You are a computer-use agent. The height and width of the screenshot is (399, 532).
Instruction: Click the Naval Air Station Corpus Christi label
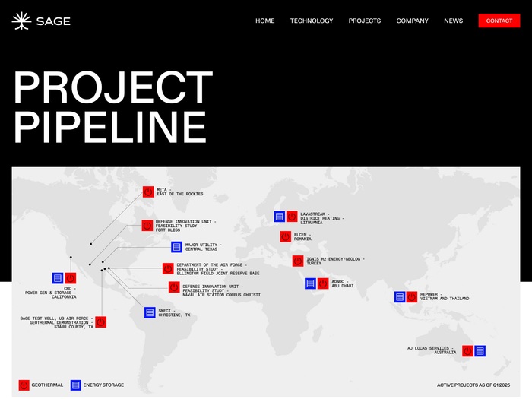pos(222,291)
